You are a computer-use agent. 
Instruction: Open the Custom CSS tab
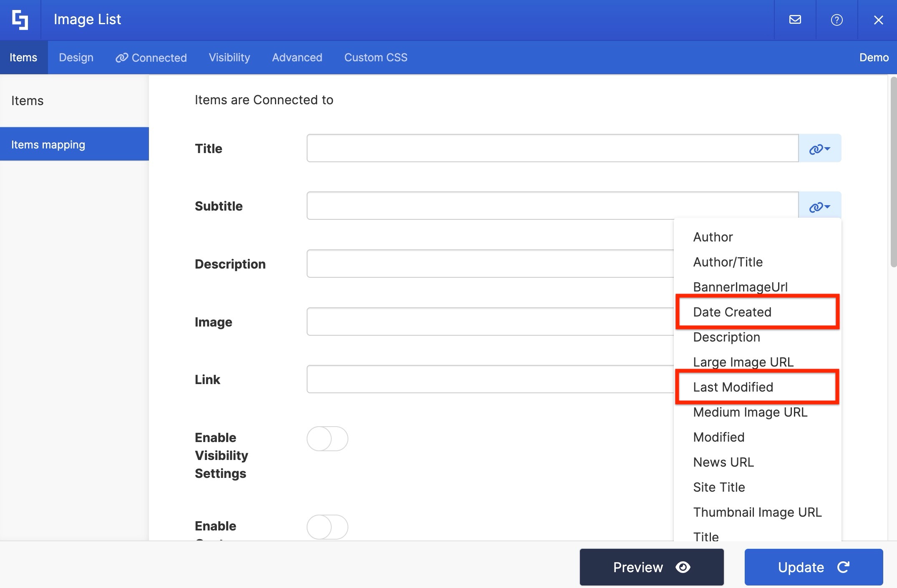pyautogui.click(x=375, y=58)
